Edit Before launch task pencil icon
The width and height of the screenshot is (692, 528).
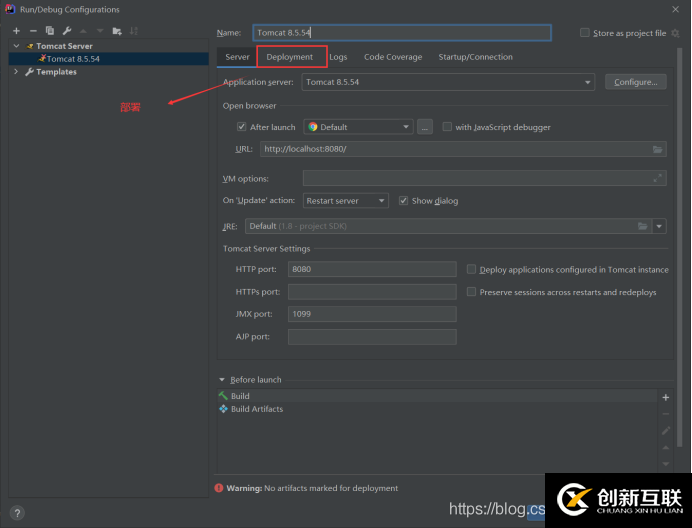pos(666,431)
